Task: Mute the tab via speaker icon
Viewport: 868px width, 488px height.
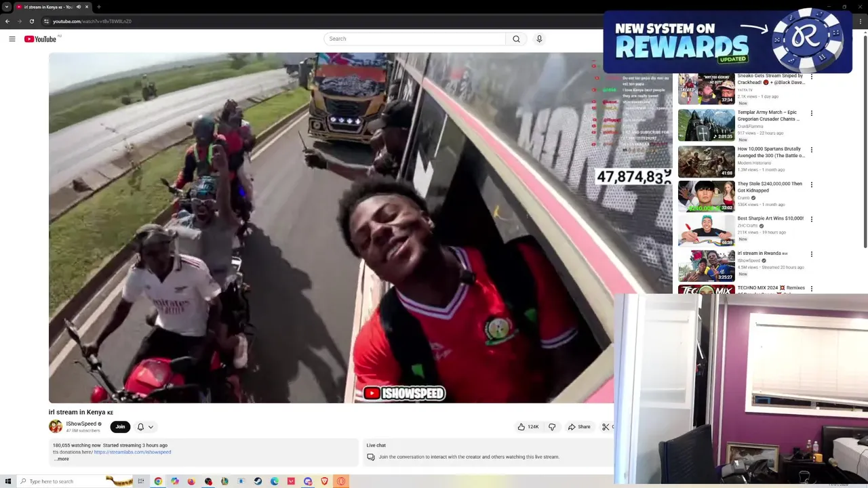Action: click(78, 7)
